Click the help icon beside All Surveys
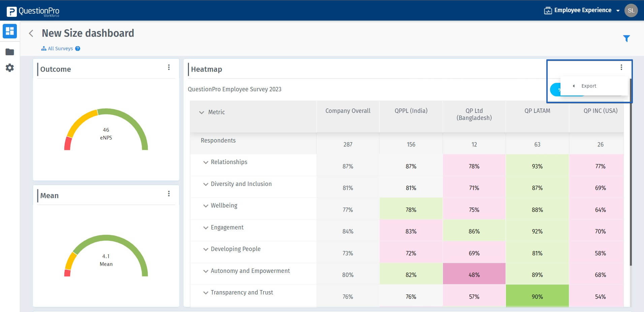This screenshot has height=312, width=644. [x=77, y=49]
